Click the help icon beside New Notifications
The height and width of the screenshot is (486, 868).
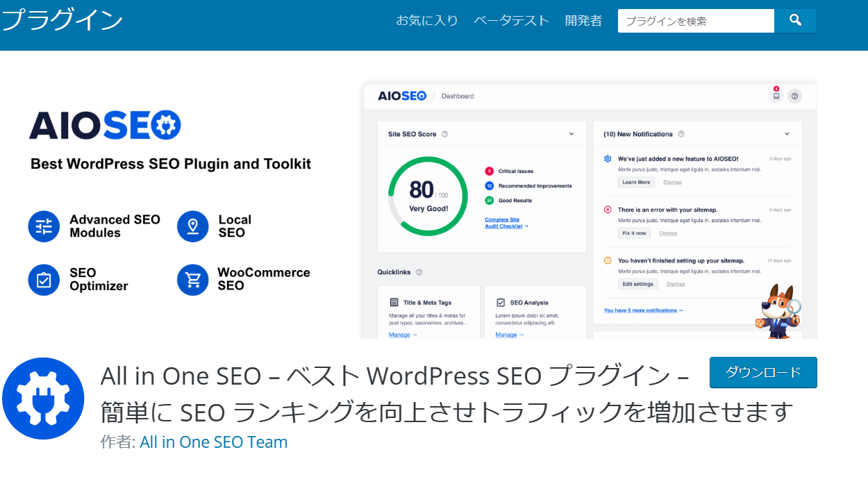coord(681,134)
